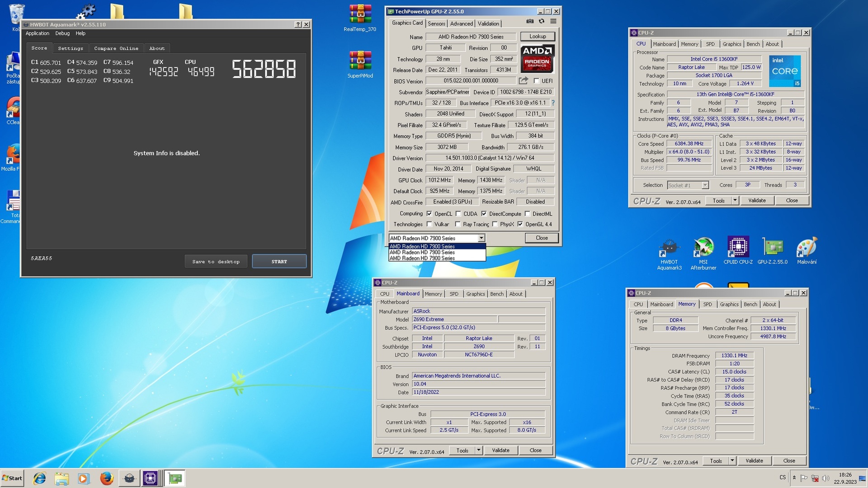868x488 pixels.
Task: Select the second AMD Radeon HD 7900 entry
Action: click(437, 253)
